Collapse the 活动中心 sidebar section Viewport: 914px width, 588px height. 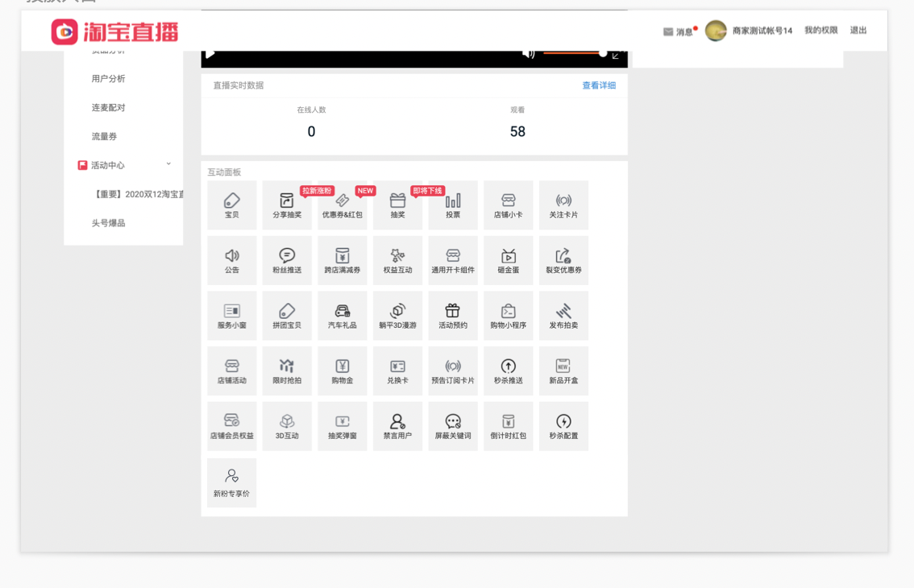tap(168, 164)
